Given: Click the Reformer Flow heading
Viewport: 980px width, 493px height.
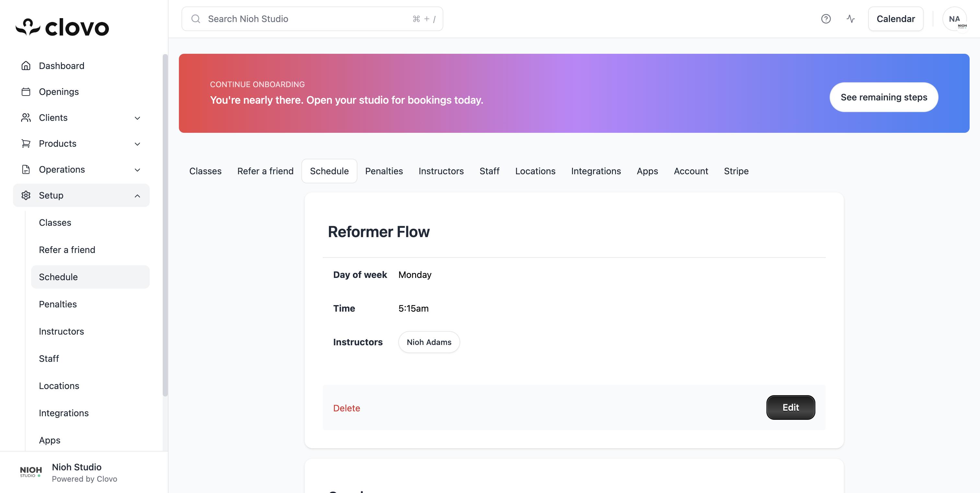Looking at the screenshot, I should 379,232.
